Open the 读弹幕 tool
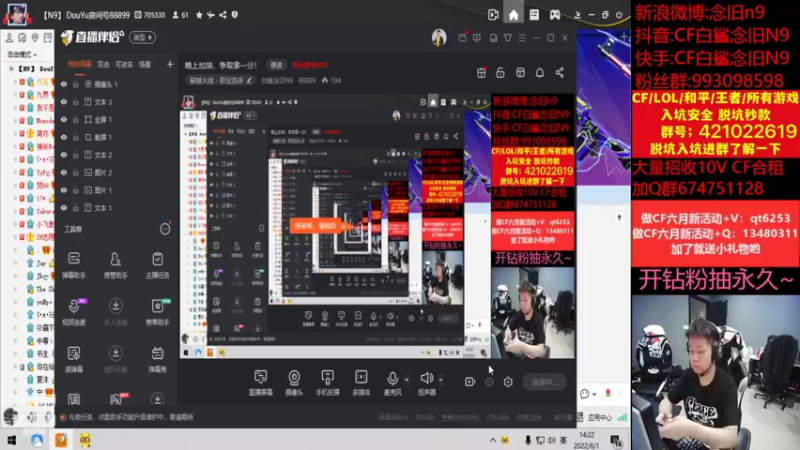The height and width of the screenshot is (450, 800). point(74,358)
